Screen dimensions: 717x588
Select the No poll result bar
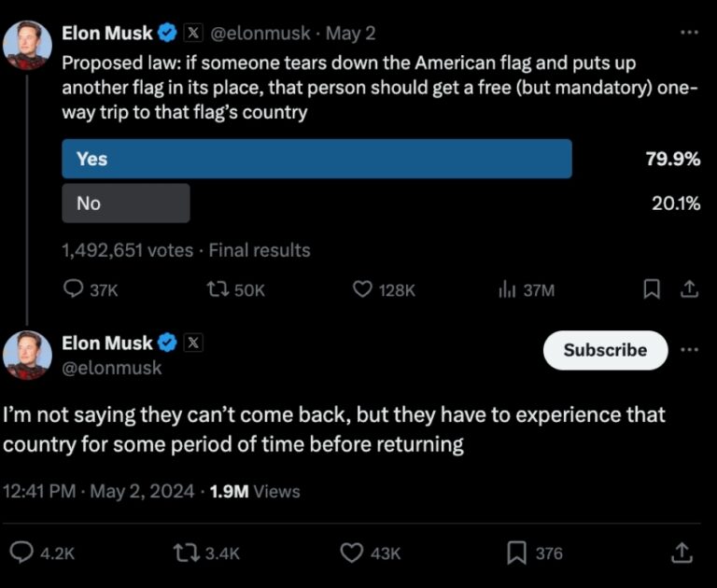(125, 203)
